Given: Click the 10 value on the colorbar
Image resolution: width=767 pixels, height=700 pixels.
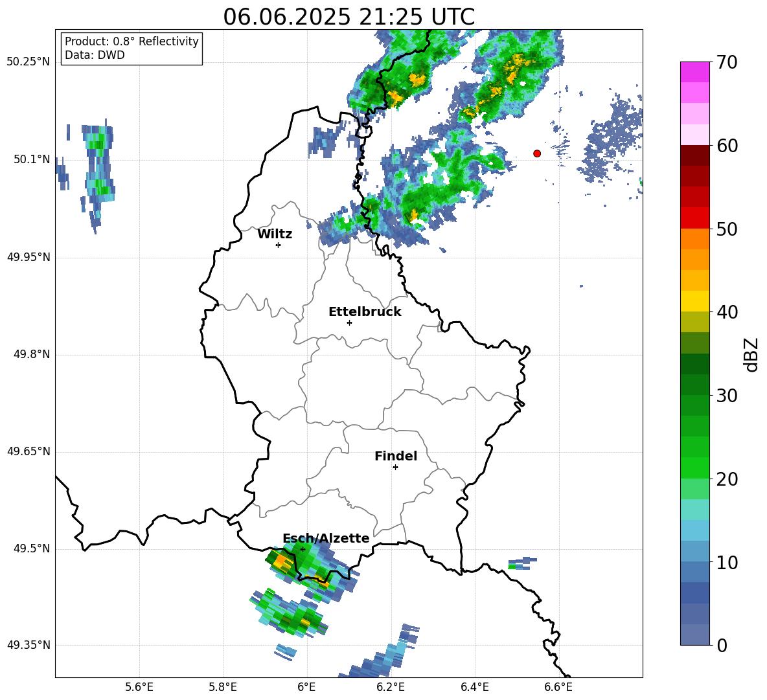Looking at the screenshot, I should tap(727, 562).
